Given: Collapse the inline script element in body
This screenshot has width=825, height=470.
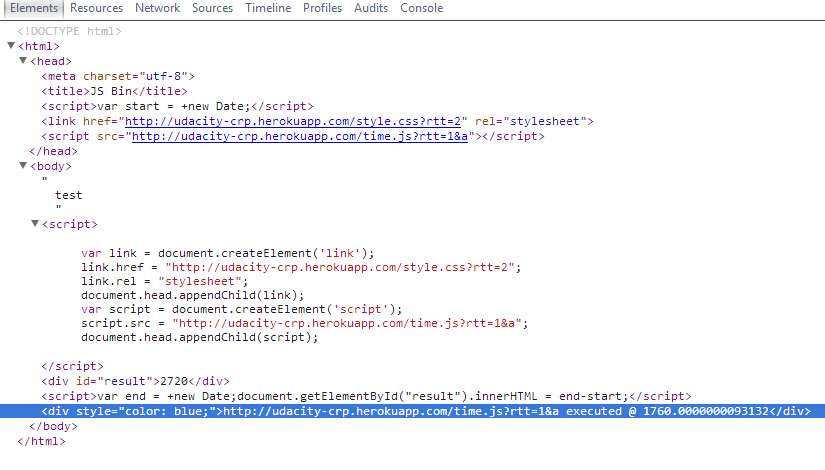Looking at the screenshot, I should click(x=35, y=224).
